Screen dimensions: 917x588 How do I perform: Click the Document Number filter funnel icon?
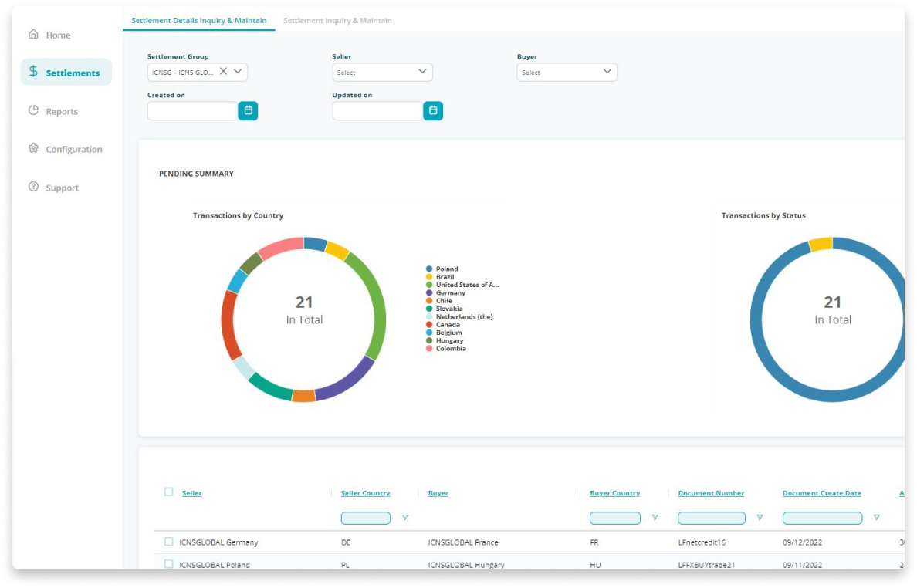pyautogui.click(x=760, y=518)
